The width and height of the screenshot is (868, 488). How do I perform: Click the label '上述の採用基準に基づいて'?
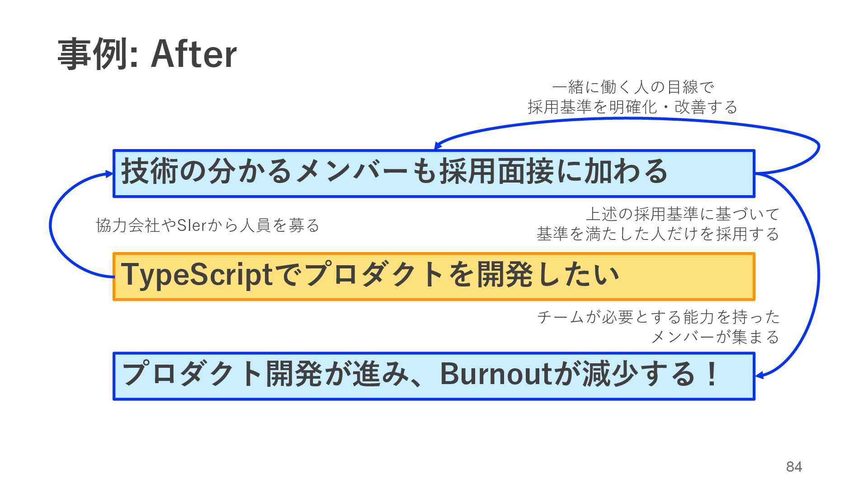[x=682, y=214]
